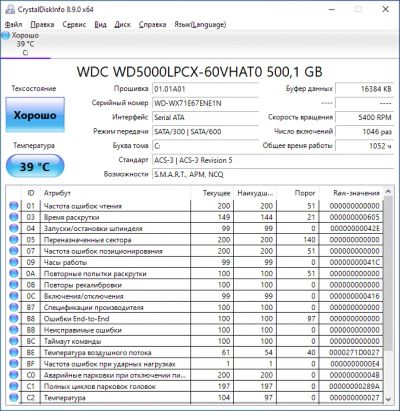Click status orb for attribute 07 seek errors
Viewport: 400px width, 411px height.
click(14, 251)
